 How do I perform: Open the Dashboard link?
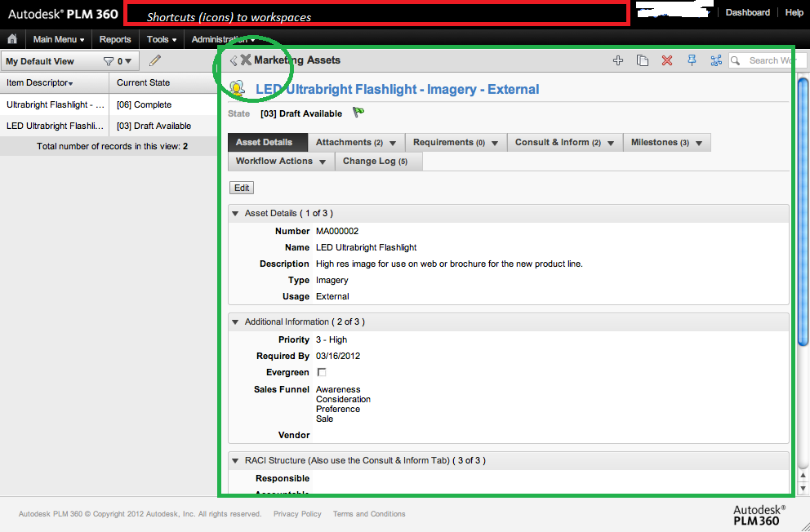pyautogui.click(x=747, y=12)
